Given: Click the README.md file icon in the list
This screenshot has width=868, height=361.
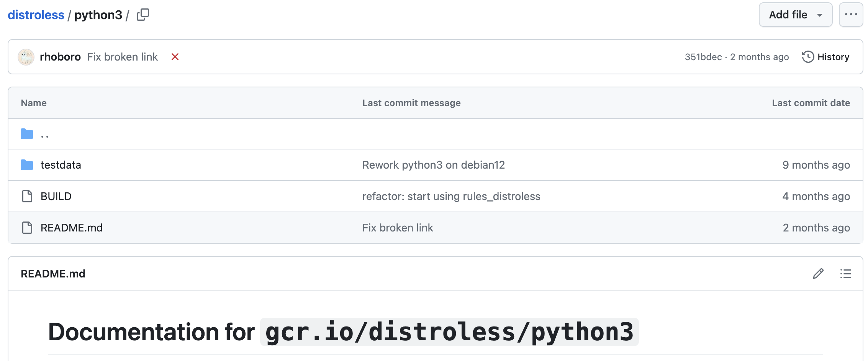Looking at the screenshot, I should (x=27, y=228).
